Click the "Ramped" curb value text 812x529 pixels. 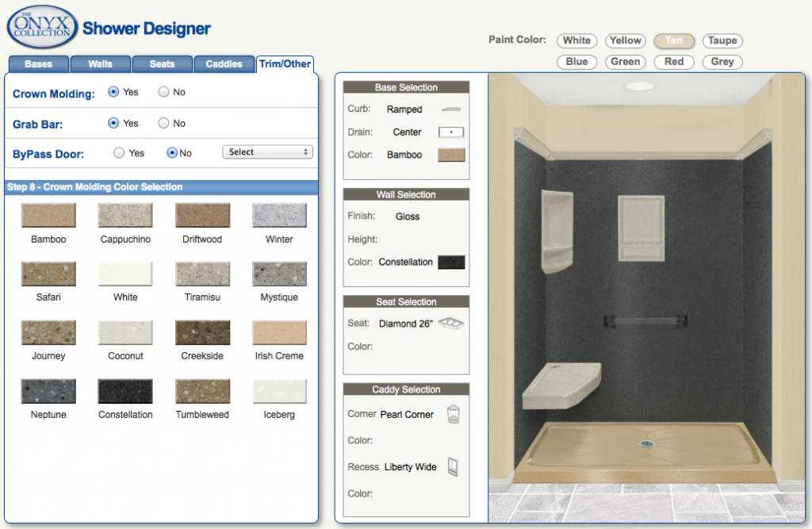[x=404, y=109]
